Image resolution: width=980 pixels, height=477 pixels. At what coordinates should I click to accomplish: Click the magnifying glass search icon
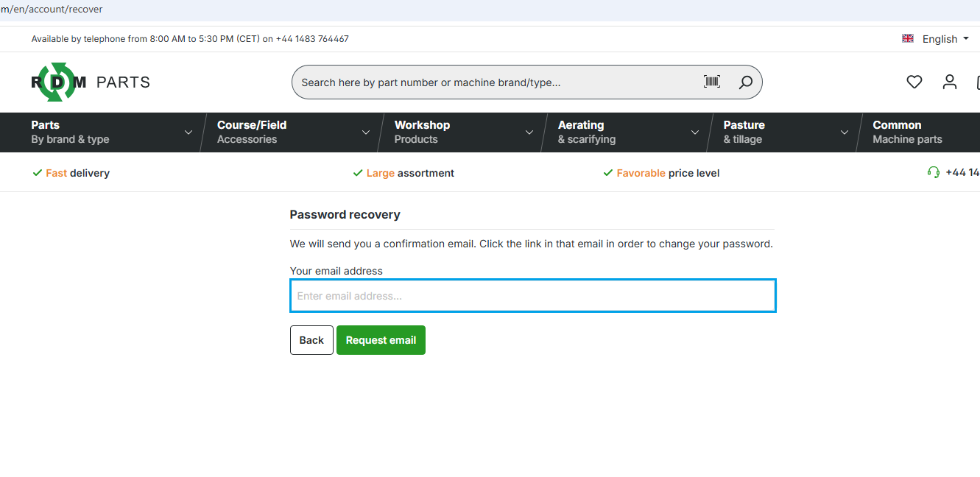coord(746,82)
